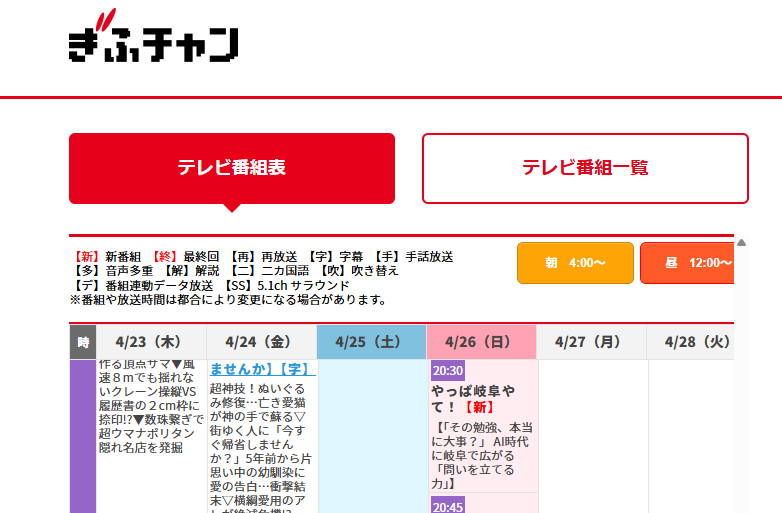Click the 20:30 time badge
This screenshot has width=782, height=513.
[x=447, y=371]
